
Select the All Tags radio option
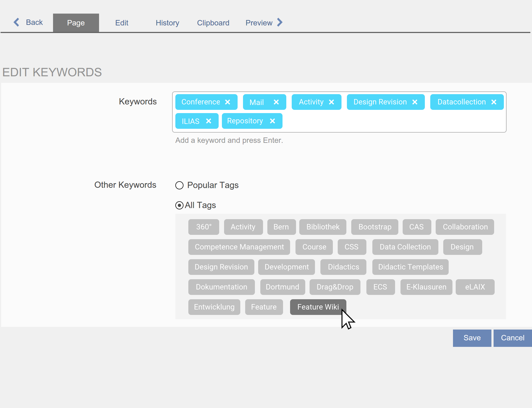pos(179,205)
